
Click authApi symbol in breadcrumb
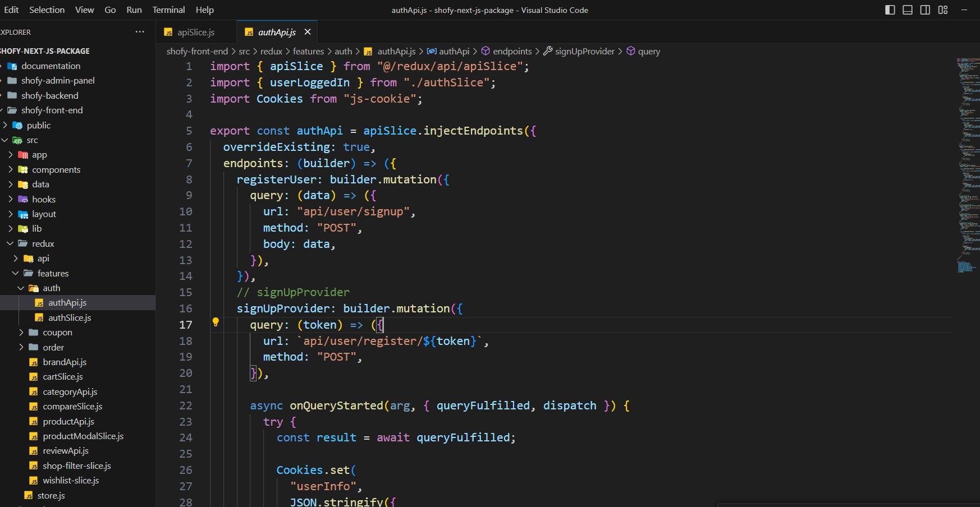tap(448, 51)
